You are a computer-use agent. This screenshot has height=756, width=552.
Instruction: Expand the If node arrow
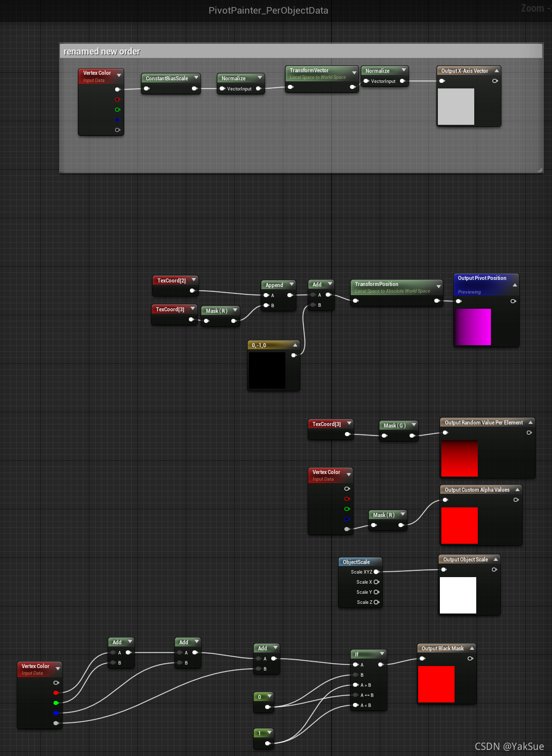point(382,653)
